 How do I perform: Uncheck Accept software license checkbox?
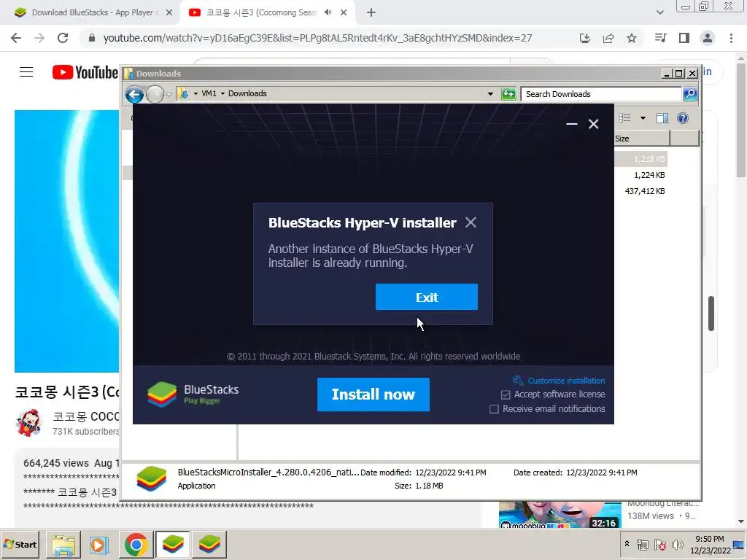point(506,394)
